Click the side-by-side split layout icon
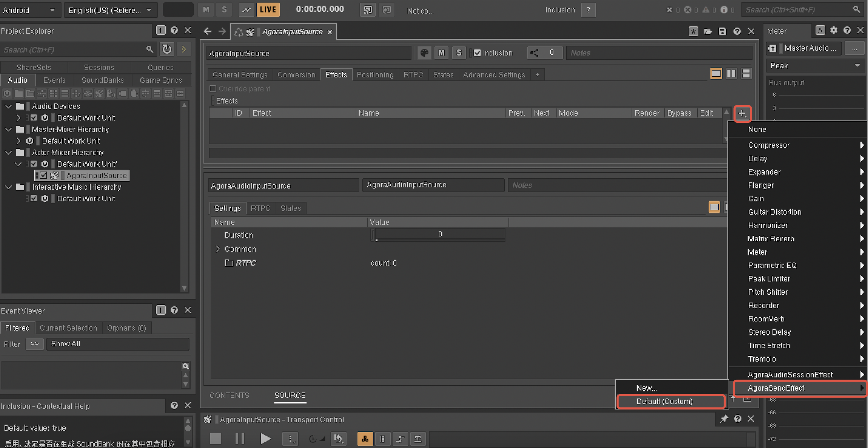The width and height of the screenshot is (868, 448). pyautogui.click(x=731, y=74)
